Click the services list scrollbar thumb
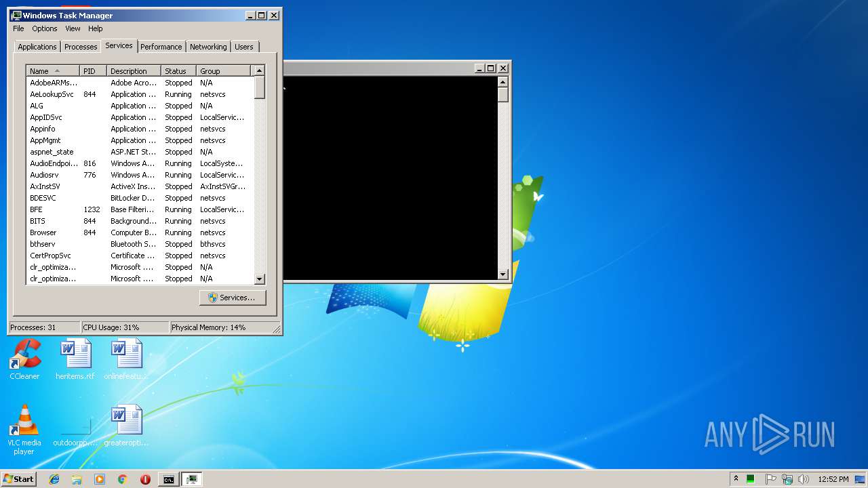Viewport: 868px width, 488px height. click(259, 87)
